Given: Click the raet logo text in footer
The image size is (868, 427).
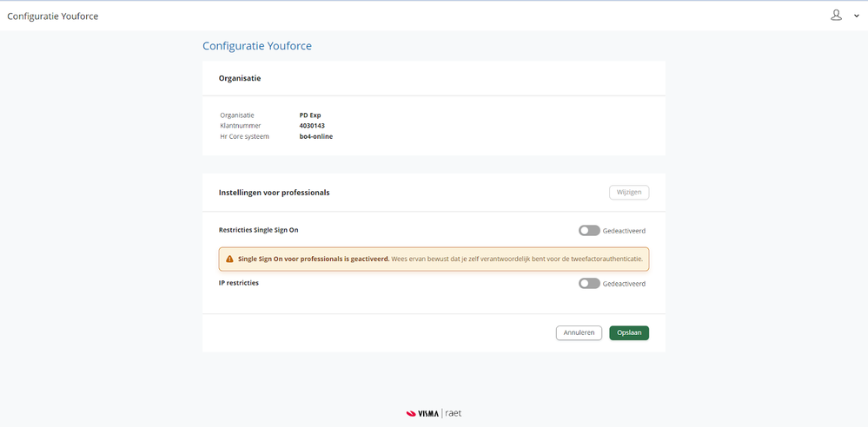Looking at the screenshot, I should tap(453, 413).
